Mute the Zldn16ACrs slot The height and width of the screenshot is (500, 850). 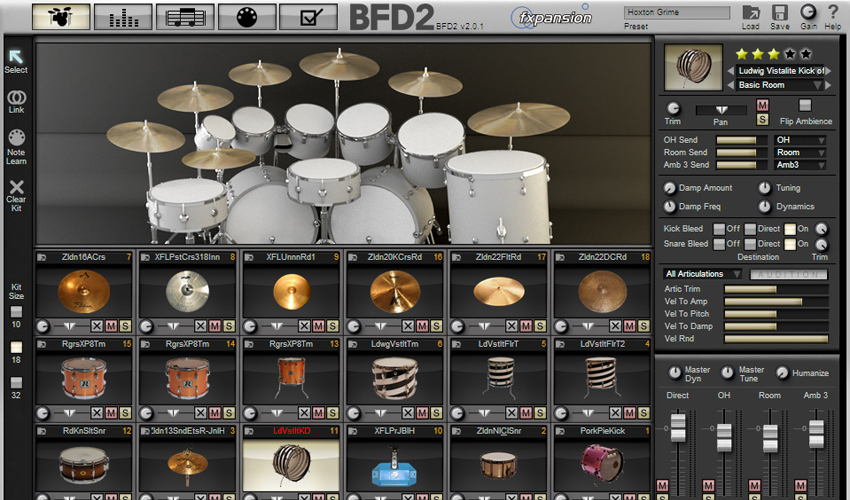point(111,326)
